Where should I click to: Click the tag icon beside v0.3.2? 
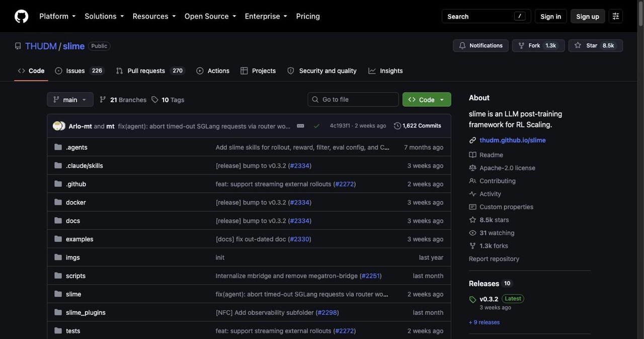click(472, 299)
